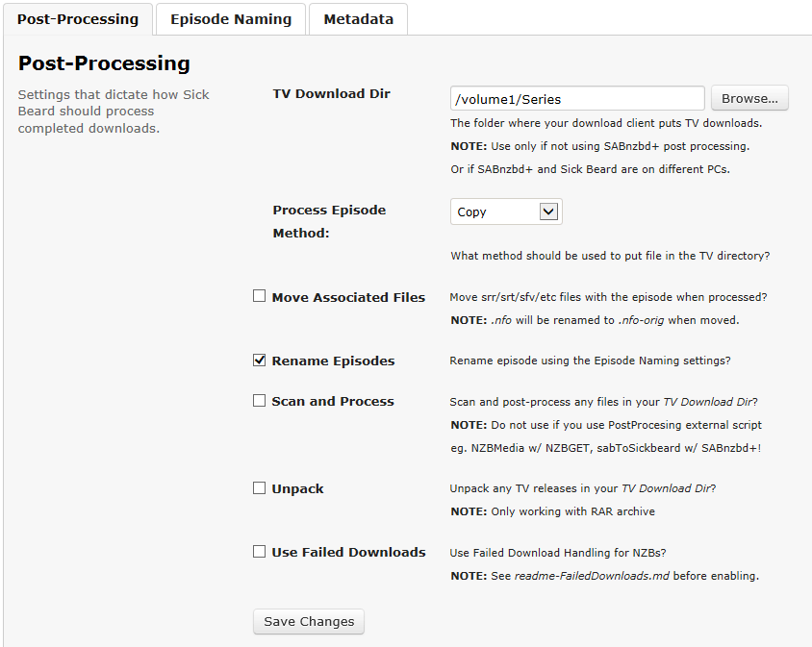This screenshot has height=647, width=812.
Task: Click the "Process Episode Method:" label
Action: [329, 221]
